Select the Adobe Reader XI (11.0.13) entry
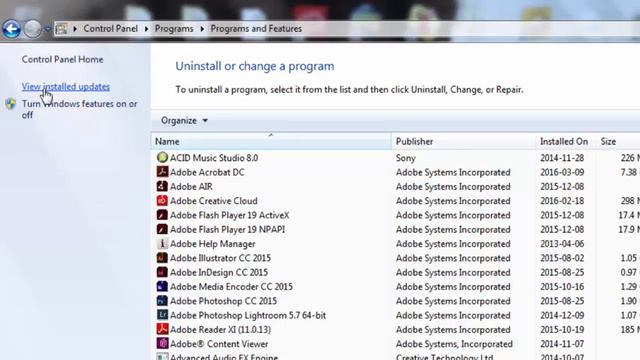640x360 pixels. coord(220,329)
